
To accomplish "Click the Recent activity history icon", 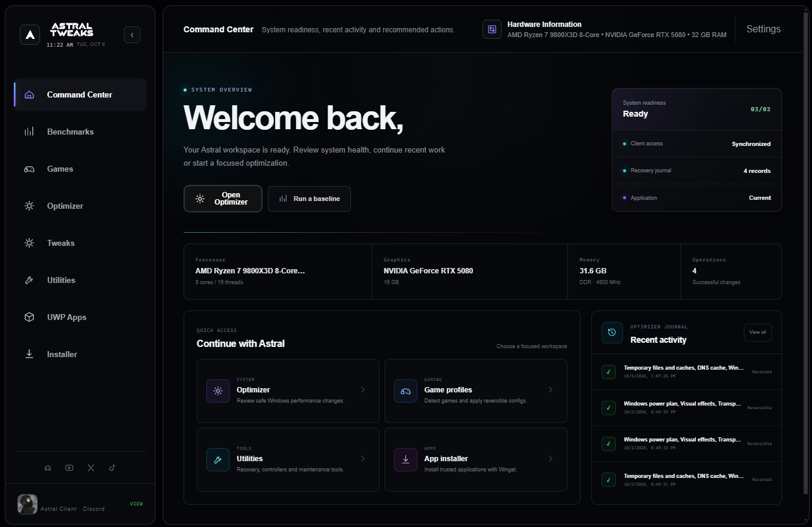I will click(x=612, y=333).
